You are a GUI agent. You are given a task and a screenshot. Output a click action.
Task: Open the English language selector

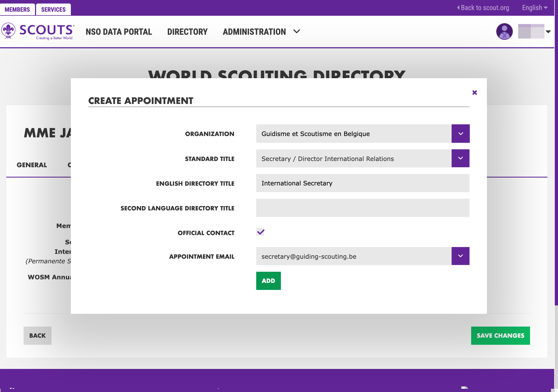click(535, 8)
